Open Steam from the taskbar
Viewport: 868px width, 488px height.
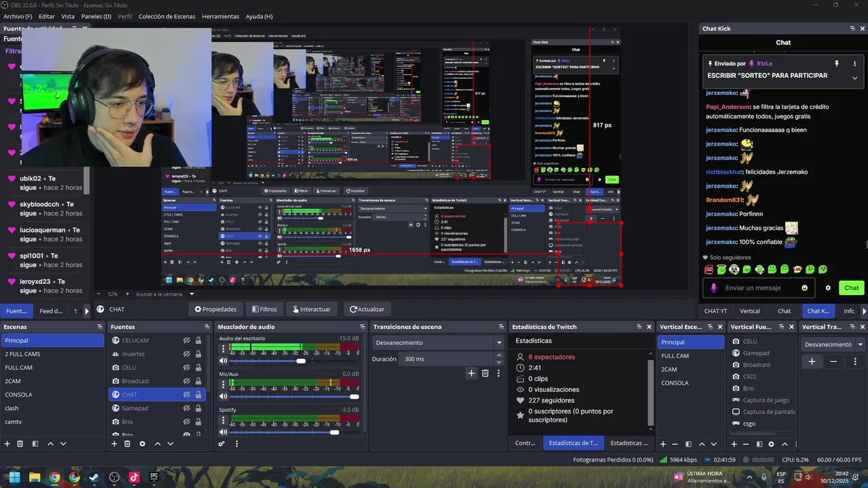click(94, 477)
